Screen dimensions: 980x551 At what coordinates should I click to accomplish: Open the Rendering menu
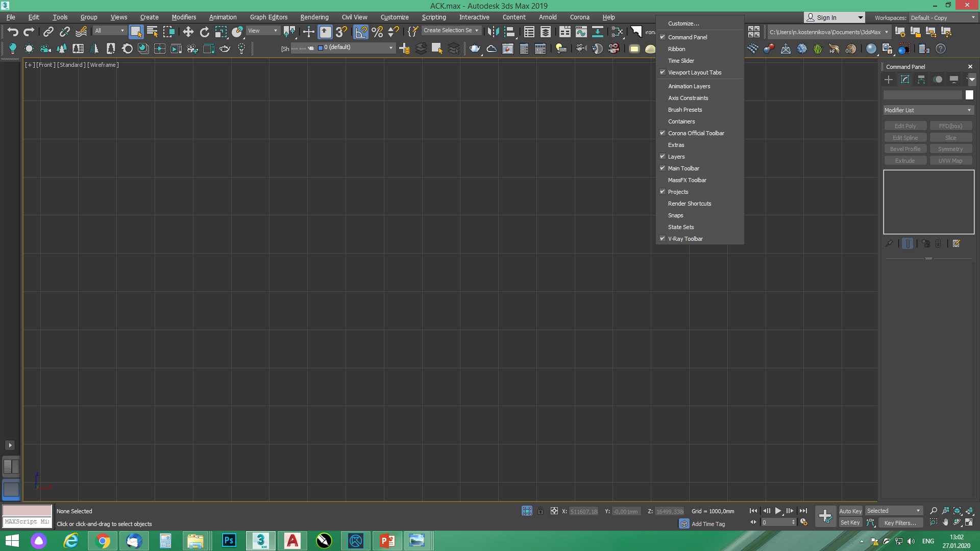tap(314, 17)
